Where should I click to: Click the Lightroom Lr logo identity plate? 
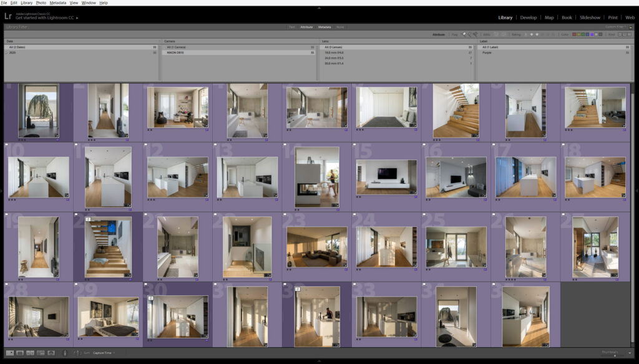[x=8, y=16]
